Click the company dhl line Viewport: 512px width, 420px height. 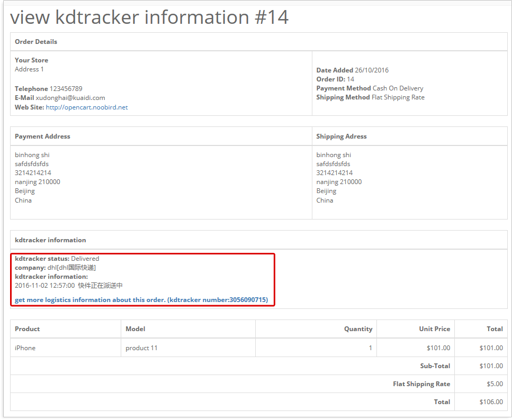(55, 268)
